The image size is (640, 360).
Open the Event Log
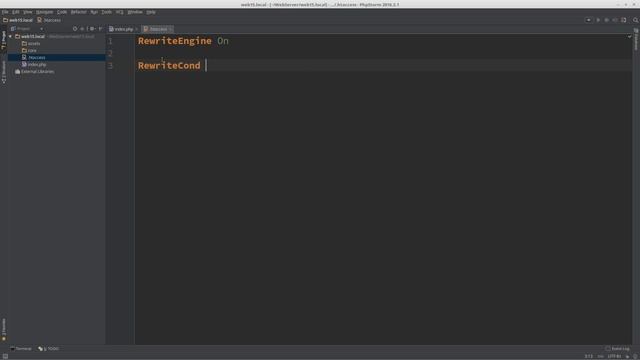[618, 349]
